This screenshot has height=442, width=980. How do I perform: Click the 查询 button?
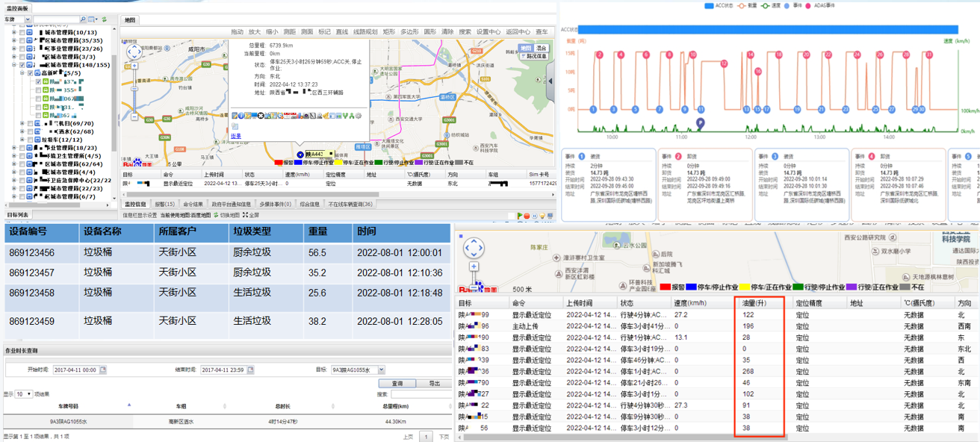click(x=397, y=383)
